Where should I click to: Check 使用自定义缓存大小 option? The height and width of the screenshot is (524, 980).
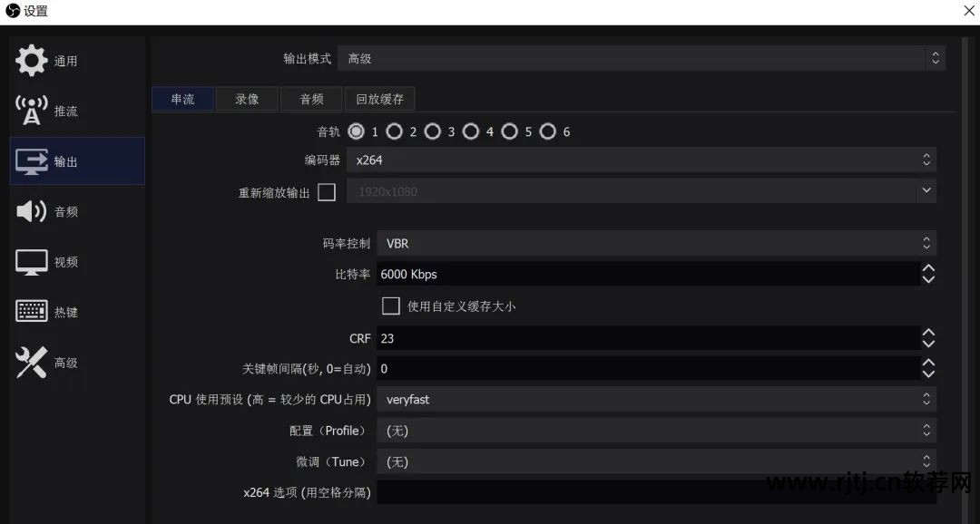pyautogui.click(x=390, y=306)
